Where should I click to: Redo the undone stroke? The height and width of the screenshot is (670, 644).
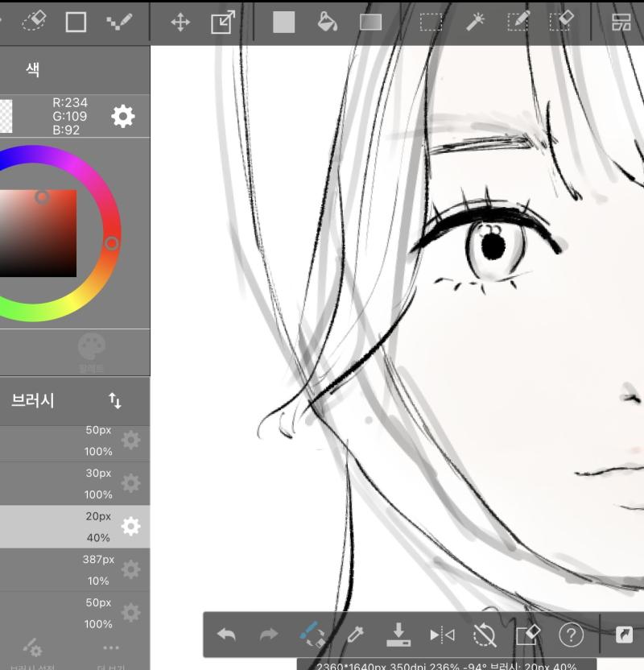269,635
